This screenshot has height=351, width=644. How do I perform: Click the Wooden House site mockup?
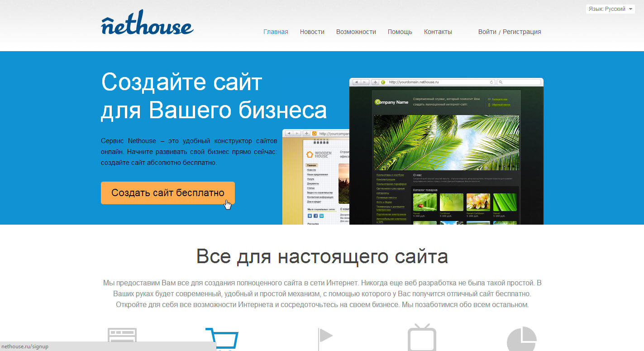316,177
